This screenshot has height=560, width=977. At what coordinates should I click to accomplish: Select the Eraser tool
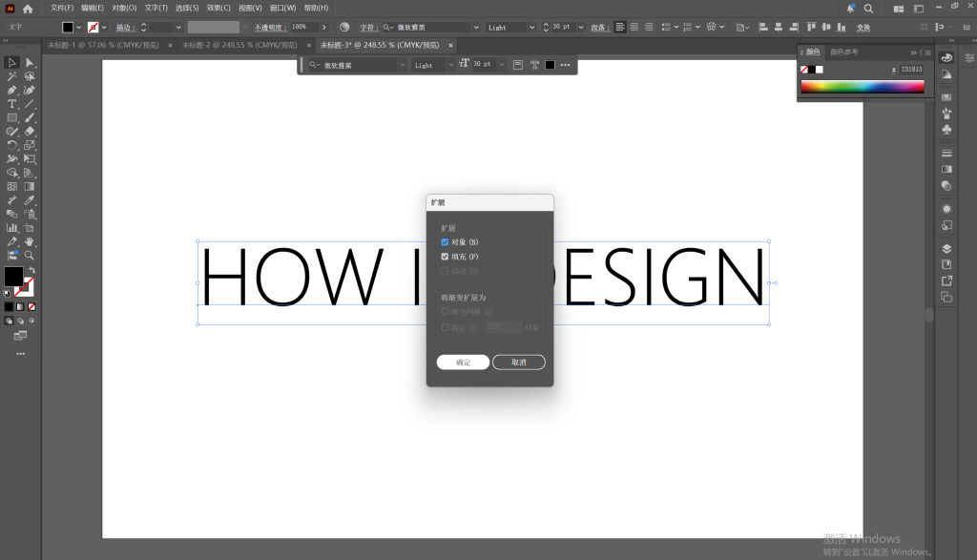pos(30,131)
